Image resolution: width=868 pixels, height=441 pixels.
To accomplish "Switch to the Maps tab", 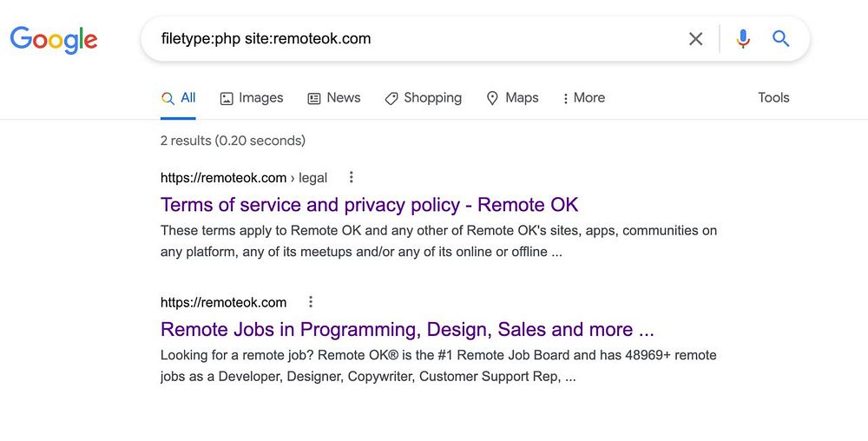I will tap(522, 98).
